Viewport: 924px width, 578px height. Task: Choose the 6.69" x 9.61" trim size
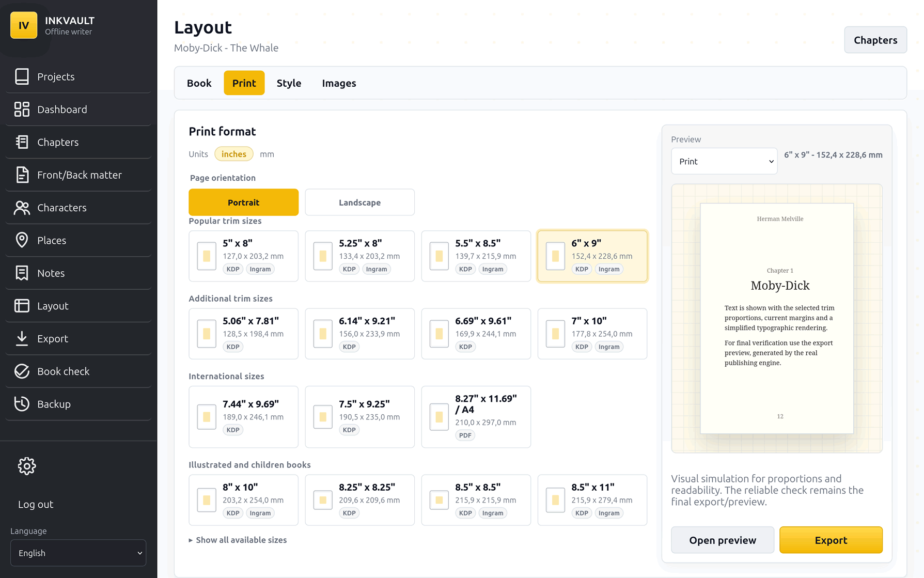476,334
